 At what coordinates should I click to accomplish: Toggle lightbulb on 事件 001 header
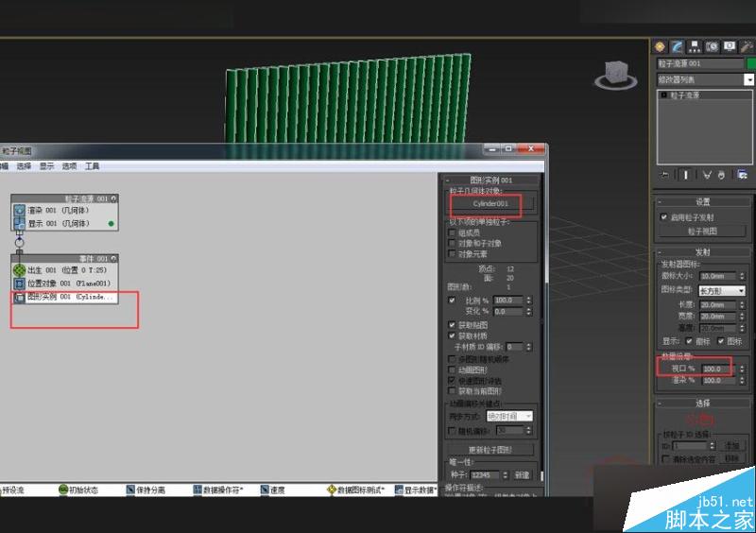[x=113, y=259]
